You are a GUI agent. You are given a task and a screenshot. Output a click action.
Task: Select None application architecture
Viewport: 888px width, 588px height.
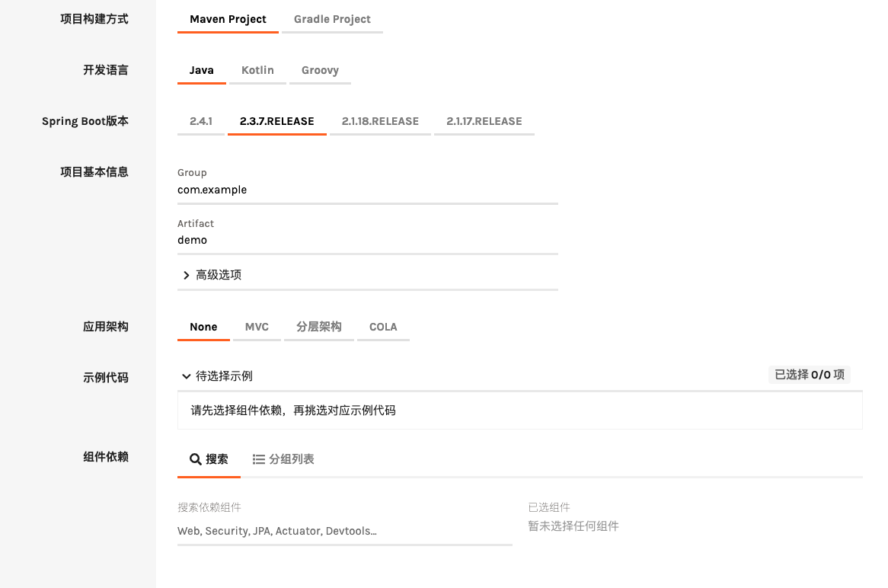(x=203, y=327)
